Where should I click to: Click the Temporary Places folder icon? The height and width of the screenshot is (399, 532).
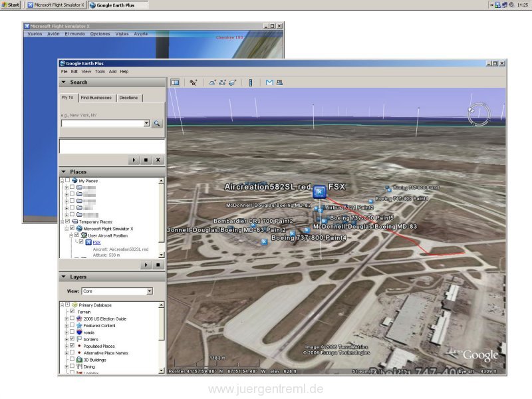click(75, 221)
